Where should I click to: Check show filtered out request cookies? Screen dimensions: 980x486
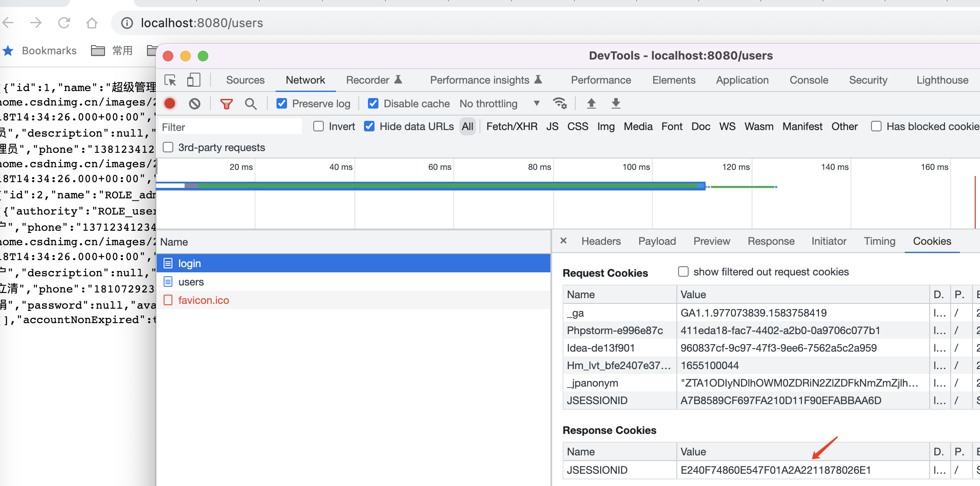coord(683,271)
